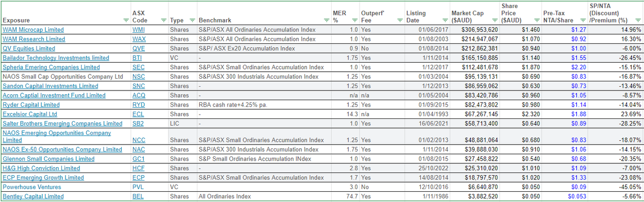Viewport: 644px width, 202px height.
Task: Click the HCF ASX code link
Action: (138, 168)
